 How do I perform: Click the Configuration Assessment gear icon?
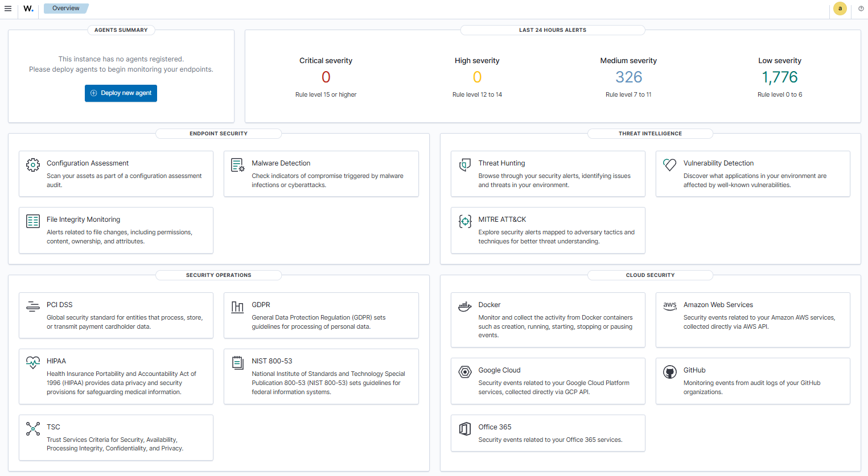click(x=33, y=165)
